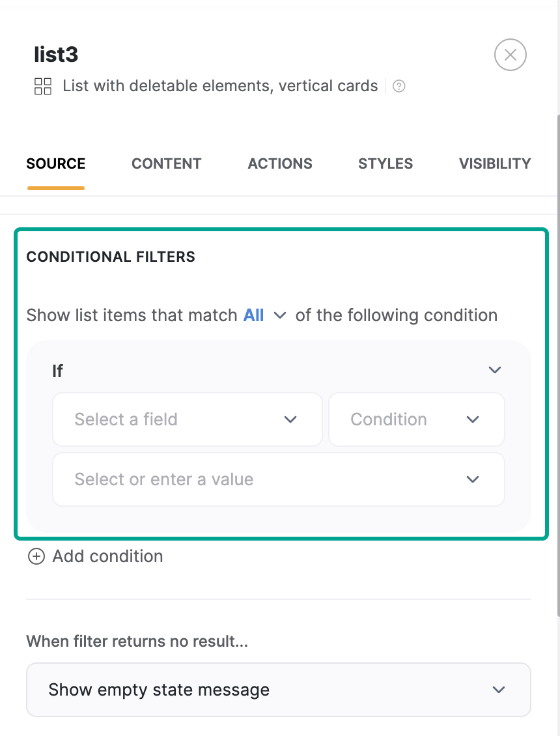The height and width of the screenshot is (736, 560).
Task: Click the panel's vertical scrollbar
Action: 557,365
